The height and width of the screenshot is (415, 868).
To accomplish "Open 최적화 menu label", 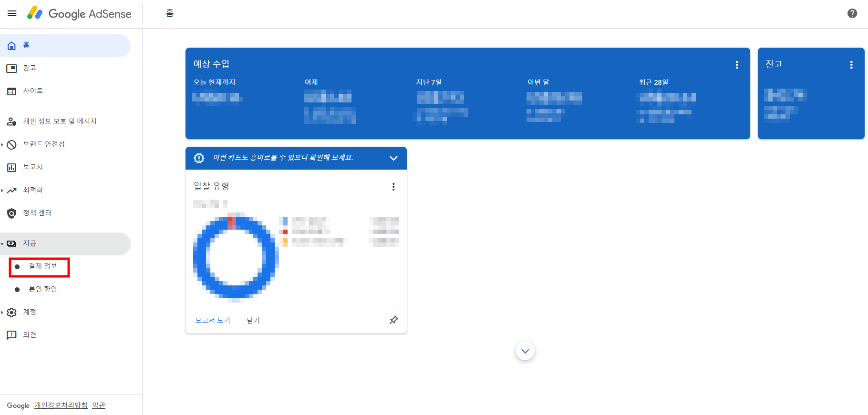I will coord(33,190).
